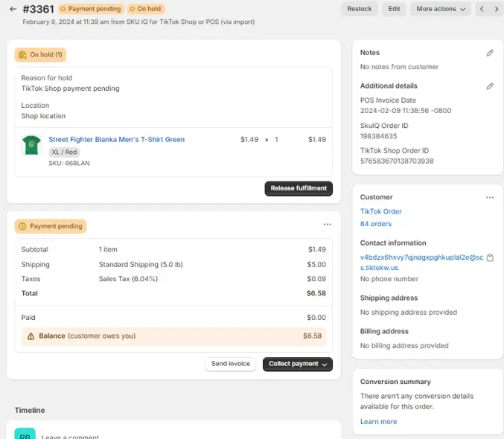Click Learn more in Conversion summary
Image resolution: width=504 pixels, height=439 pixels.
tap(378, 422)
